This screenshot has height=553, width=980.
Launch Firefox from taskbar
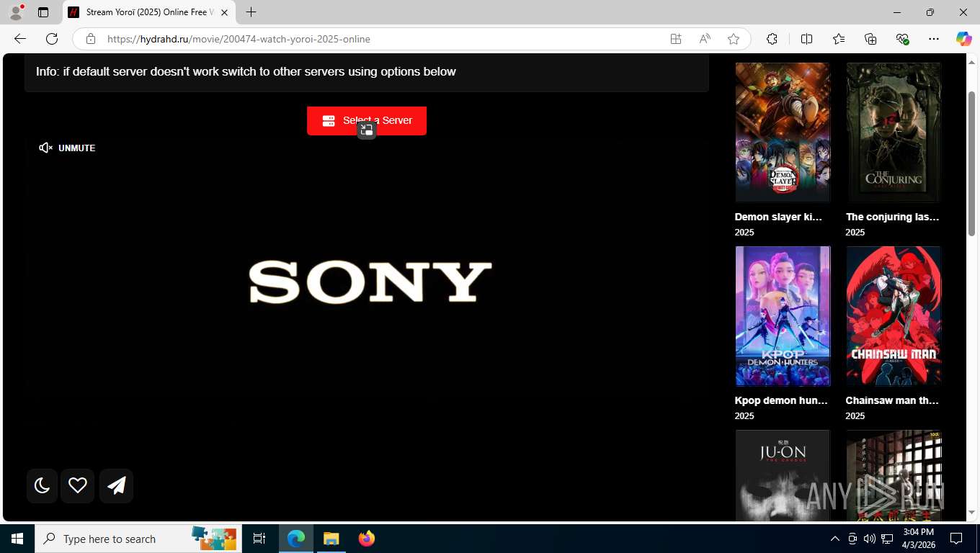[366, 539]
